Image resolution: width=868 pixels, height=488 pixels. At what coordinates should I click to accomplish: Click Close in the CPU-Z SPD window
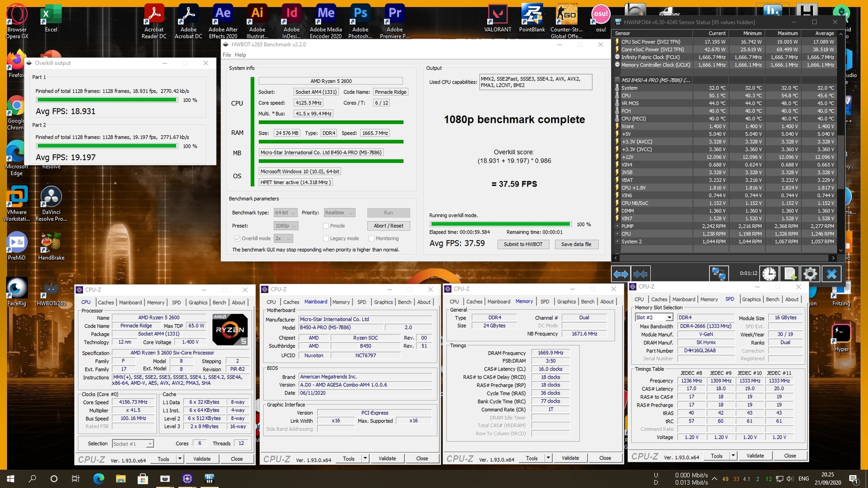coord(790,456)
